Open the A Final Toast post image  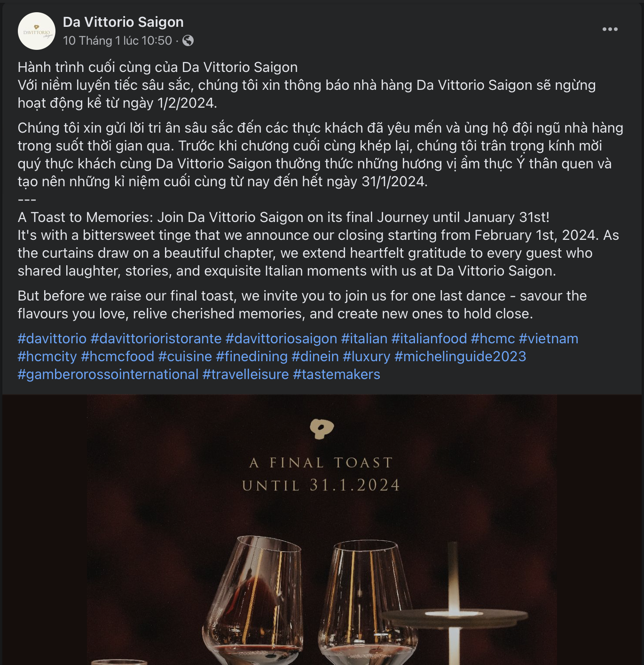pos(322,530)
